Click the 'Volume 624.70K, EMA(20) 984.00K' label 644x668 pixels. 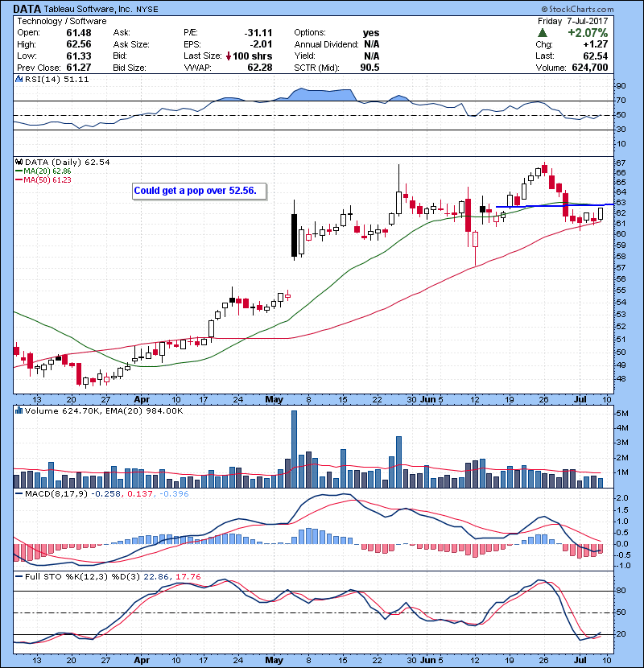click(x=104, y=411)
